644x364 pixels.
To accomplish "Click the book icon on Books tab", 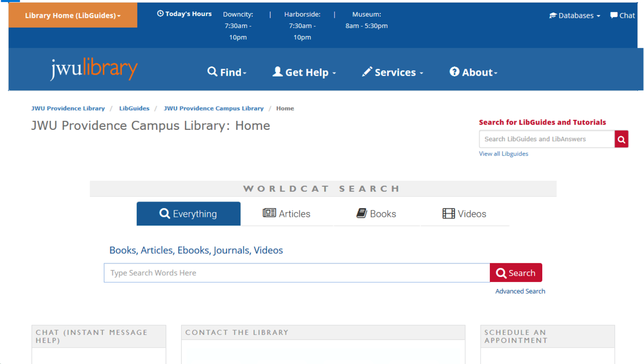I will (361, 213).
